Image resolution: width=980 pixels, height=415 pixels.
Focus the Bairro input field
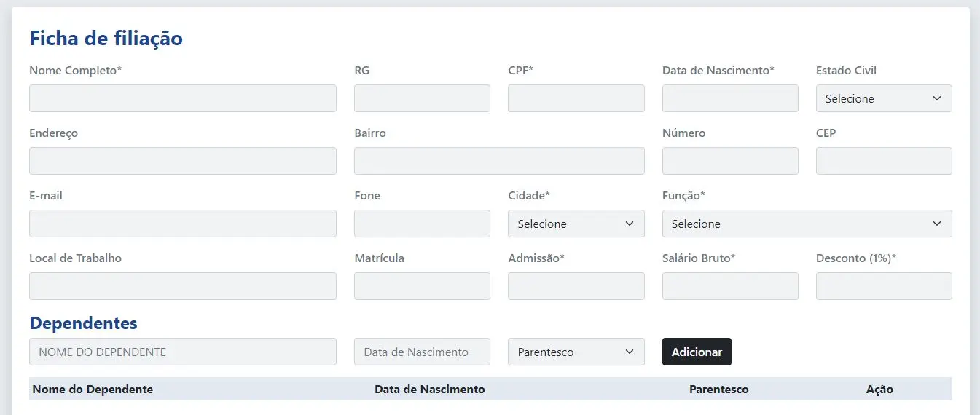pos(498,161)
